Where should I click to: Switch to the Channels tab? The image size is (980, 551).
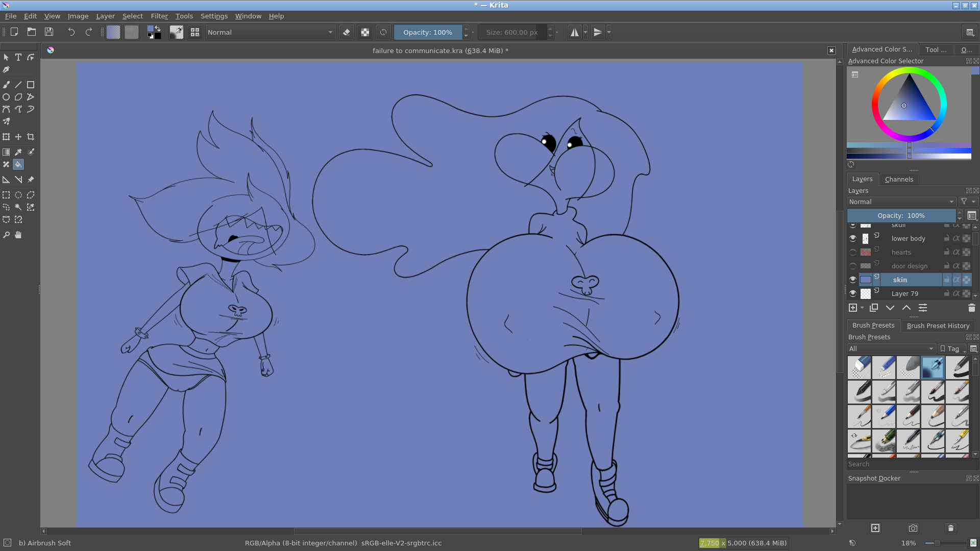coord(899,179)
